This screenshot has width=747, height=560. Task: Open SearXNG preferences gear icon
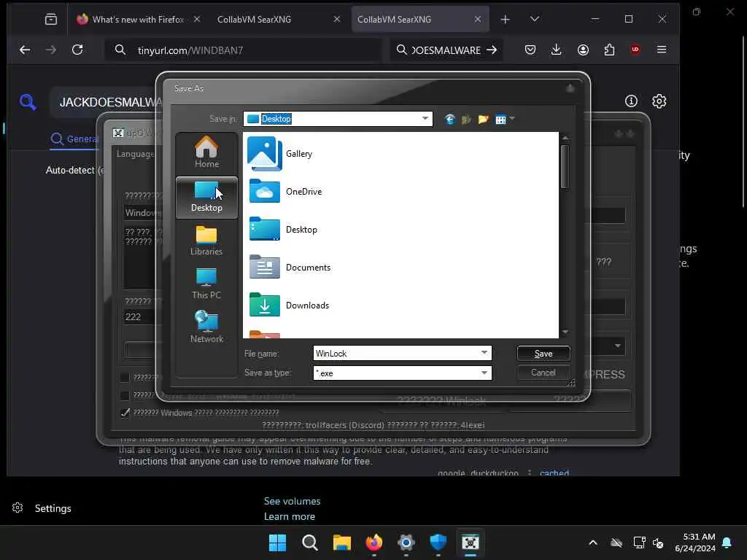(x=659, y=101)
